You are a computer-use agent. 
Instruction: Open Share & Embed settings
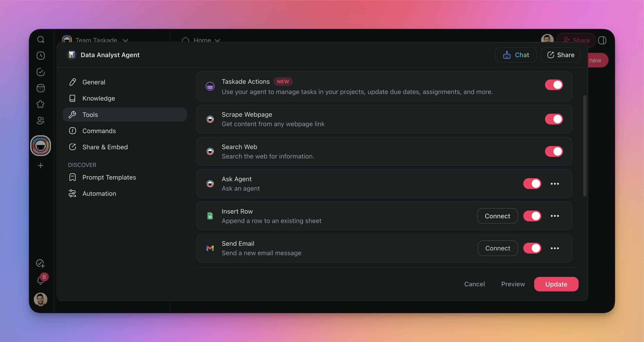(x=105, y=147)
